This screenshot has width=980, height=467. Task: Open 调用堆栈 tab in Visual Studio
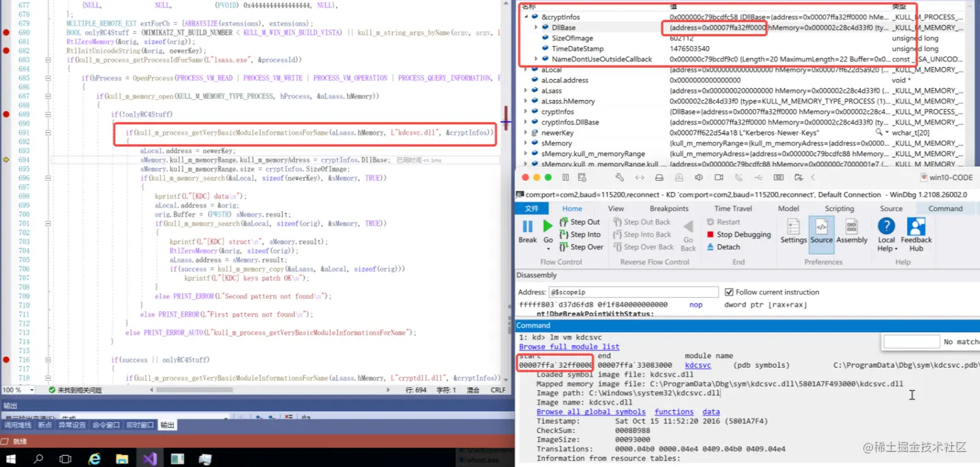[17, 425]
